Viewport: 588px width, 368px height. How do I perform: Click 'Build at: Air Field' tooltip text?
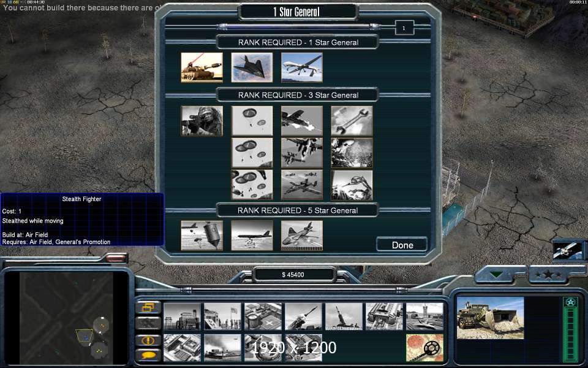(25, 235)
